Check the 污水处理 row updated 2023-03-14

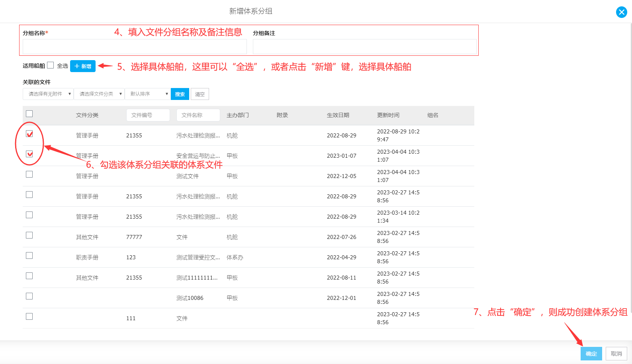pyautogui.click(x=29, y=215)
